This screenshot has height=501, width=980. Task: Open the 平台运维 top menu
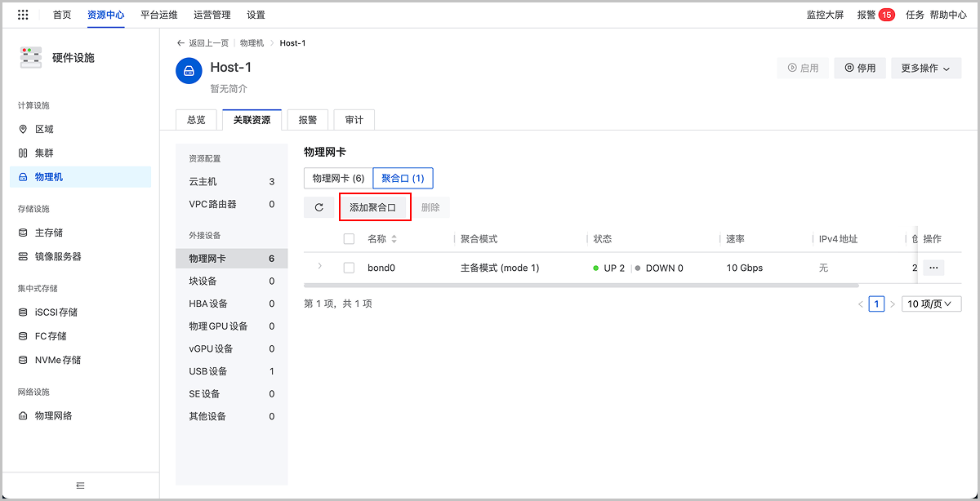[158, 15]
